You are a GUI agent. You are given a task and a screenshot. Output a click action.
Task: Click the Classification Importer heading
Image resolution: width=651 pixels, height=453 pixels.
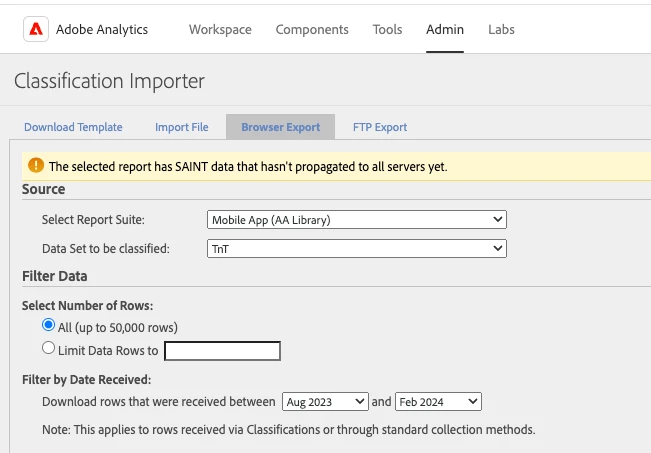coord(109,81)
